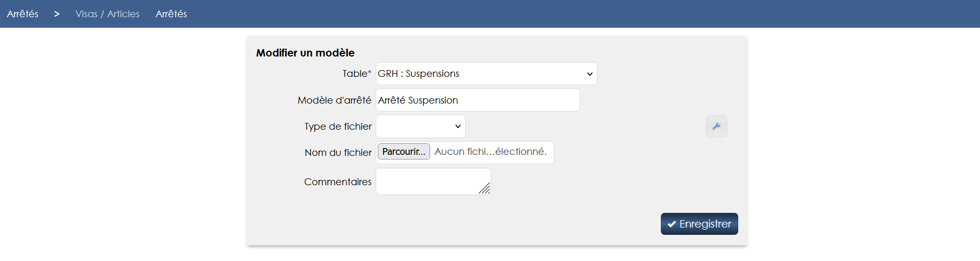Click the Nom du fichier label
Image resolution: width=980 pixels, height=261 pixels.
(x=338, y=152)
